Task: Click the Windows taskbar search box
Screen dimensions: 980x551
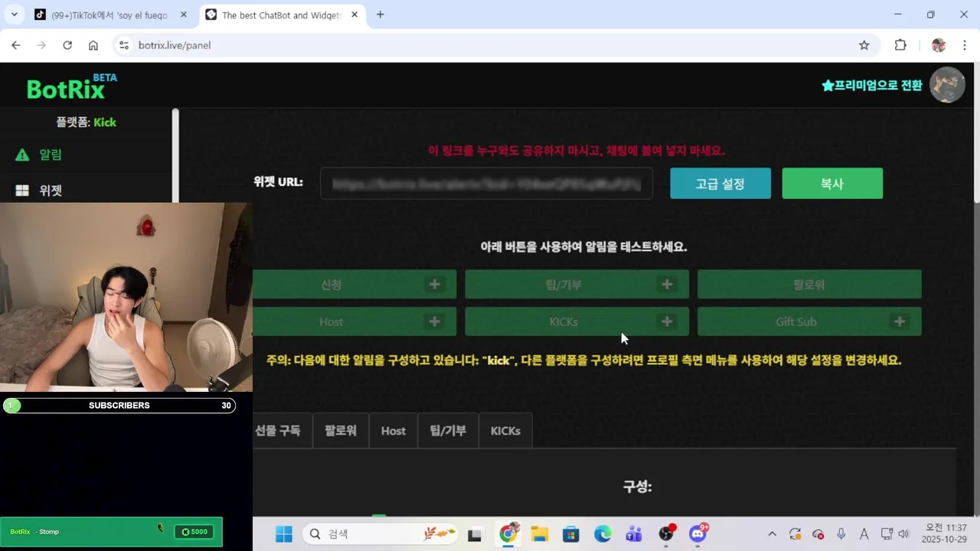Action: click(x=381, y=534)
